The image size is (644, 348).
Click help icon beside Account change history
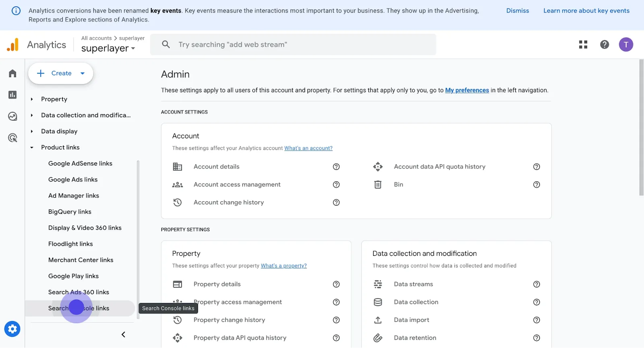[x=336, y=202]
